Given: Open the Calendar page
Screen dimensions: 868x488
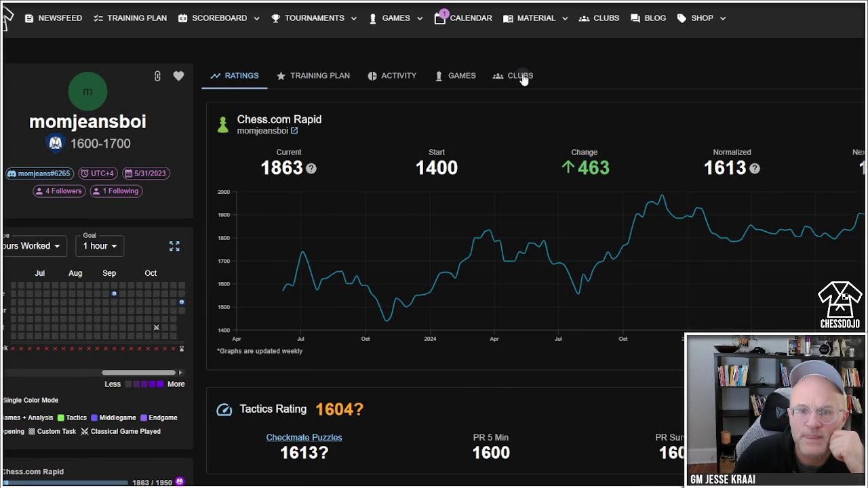Looking at the screenshot, I should tap(463, 18).
